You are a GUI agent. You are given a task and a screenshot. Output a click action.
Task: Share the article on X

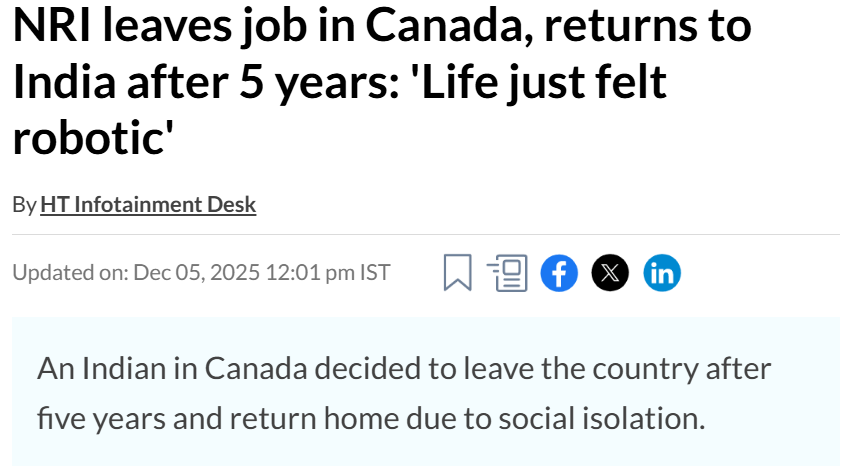(610, 273)
